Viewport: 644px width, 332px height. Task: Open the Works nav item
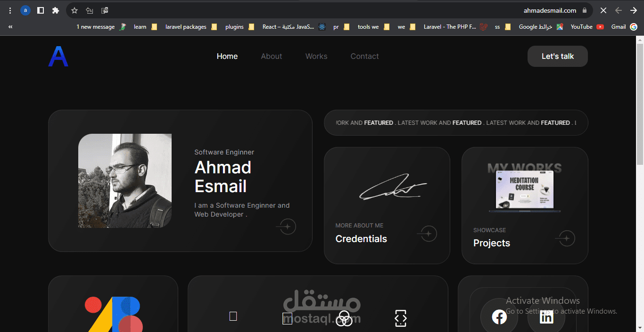click(x=316, y=56)
